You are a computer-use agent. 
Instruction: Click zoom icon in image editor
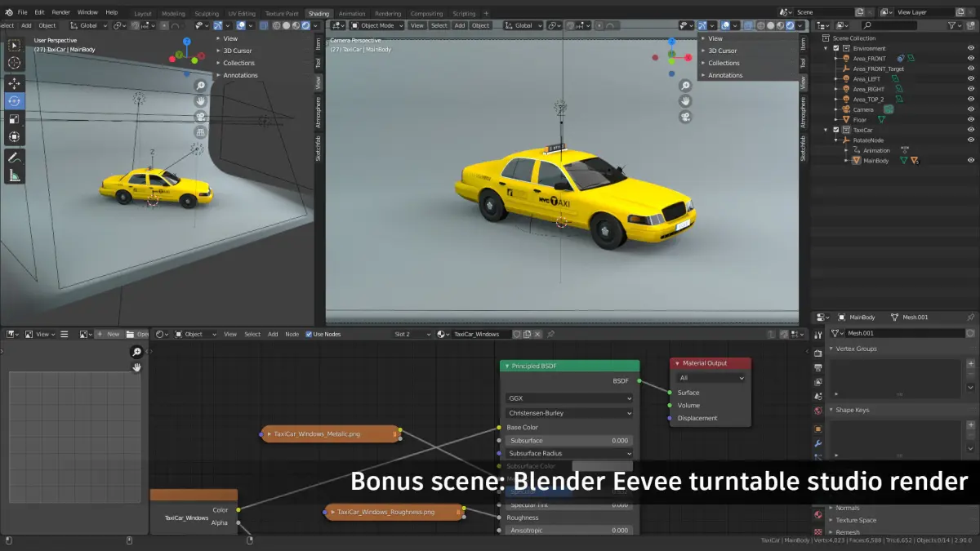136,352
